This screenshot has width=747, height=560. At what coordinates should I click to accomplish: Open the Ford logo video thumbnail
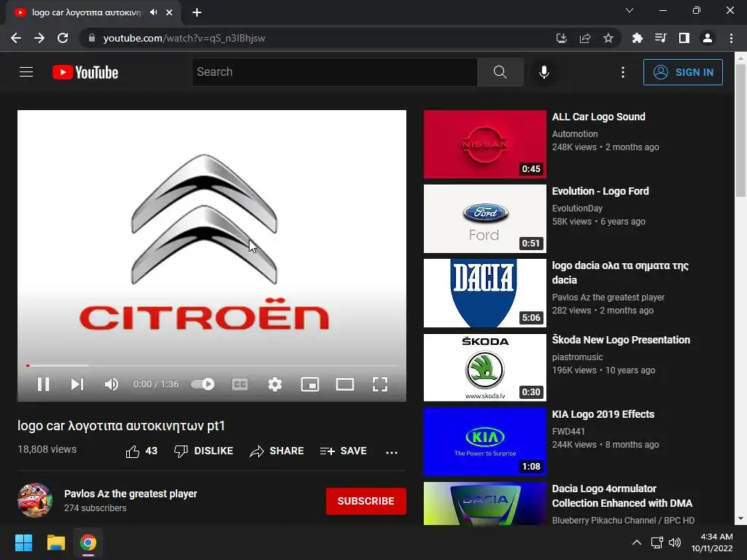click(485, 219)
